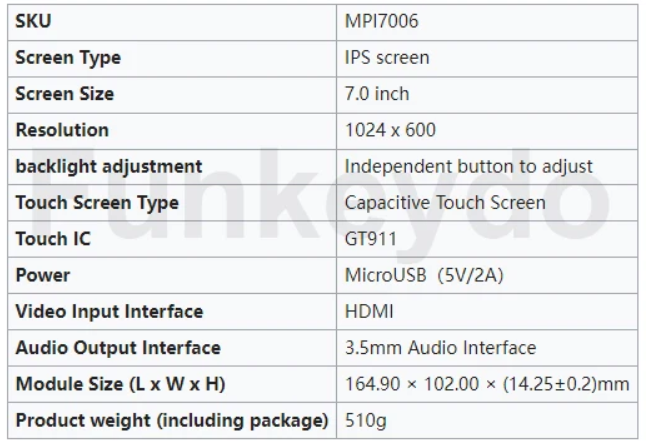Click the SKU label cell

pyautogui.click(x=33, y=21)
